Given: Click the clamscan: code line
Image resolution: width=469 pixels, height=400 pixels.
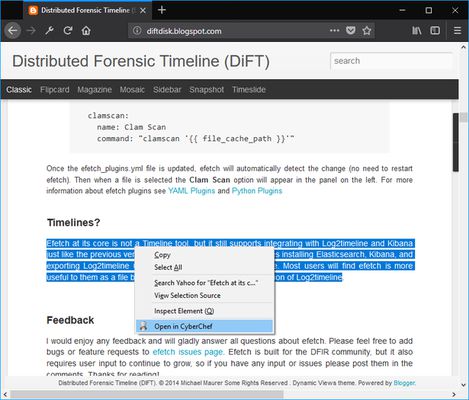Looking at the screenshot, I should pos(108,116).
